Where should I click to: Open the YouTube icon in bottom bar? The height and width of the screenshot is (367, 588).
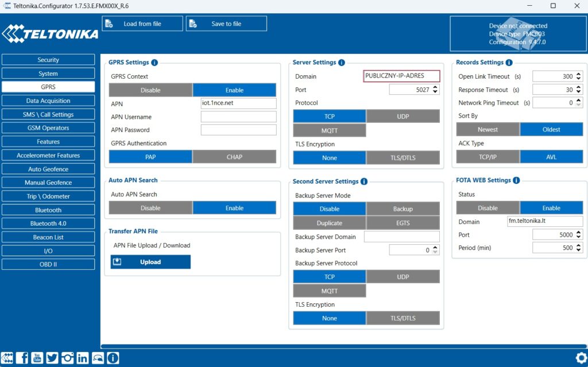pyautogui.click(x=37, y=358)
